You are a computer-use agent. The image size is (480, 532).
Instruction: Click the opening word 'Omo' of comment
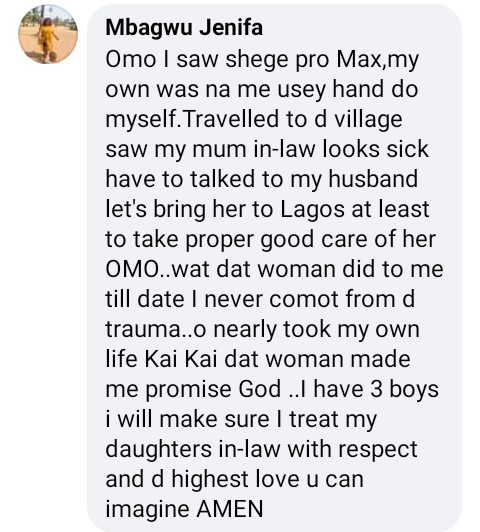coord(131,59)
